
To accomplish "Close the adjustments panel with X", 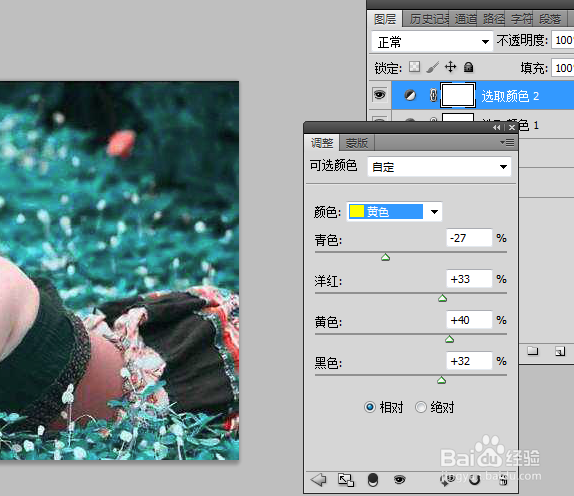I will pyautogui.click(x=512, y=127).
